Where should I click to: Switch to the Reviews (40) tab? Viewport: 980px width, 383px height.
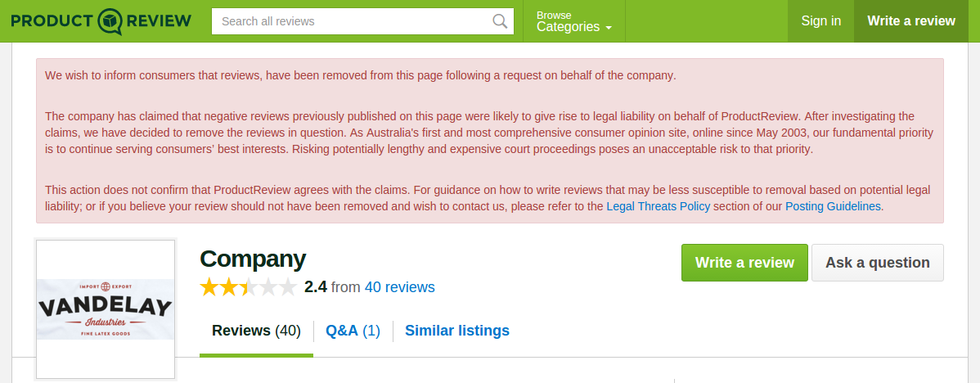(x=256, y=331)
